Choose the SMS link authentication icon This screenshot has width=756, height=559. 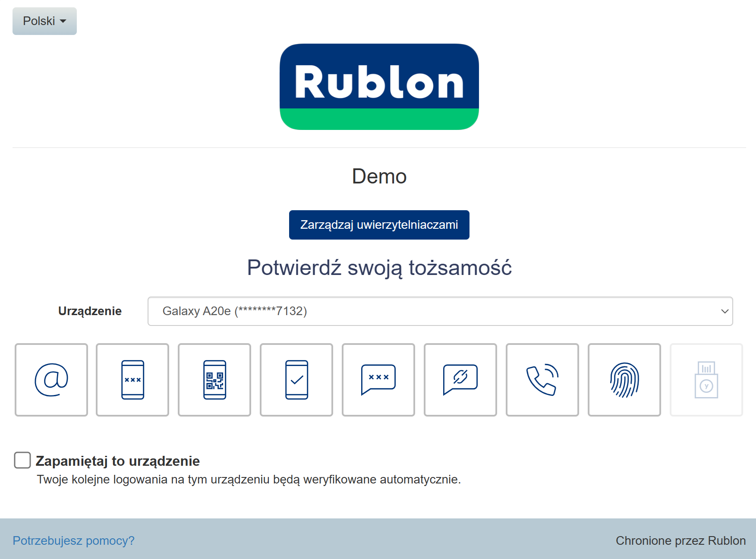coord(460,380)
